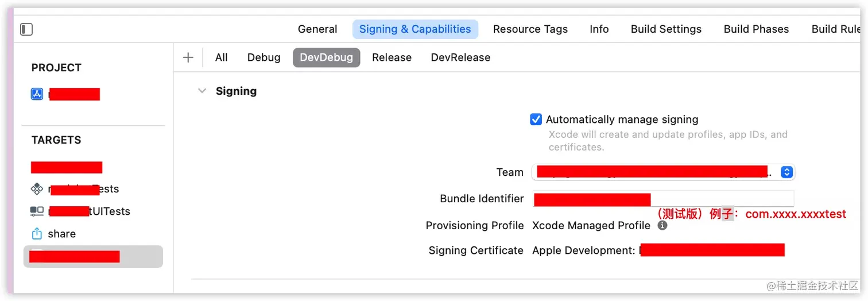Select the UITests target row
Screen dimensions: 868x301
coord(93,211)
